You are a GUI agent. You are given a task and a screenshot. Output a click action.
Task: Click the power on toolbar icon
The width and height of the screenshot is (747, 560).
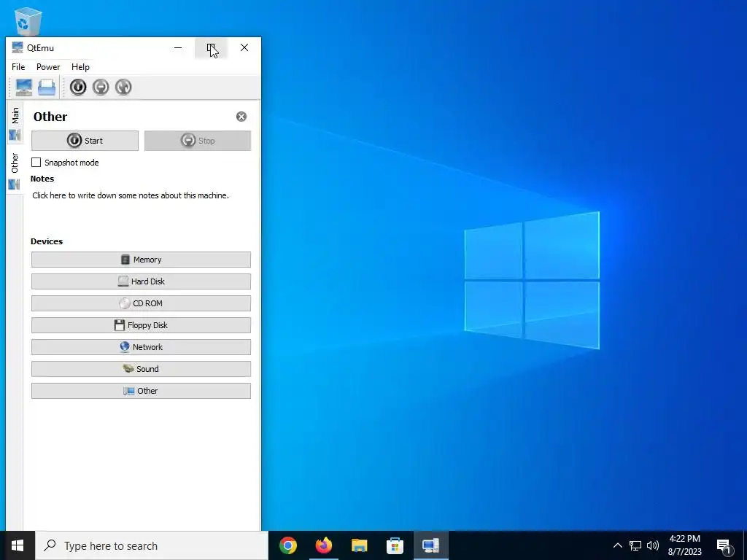pos(78,87)
